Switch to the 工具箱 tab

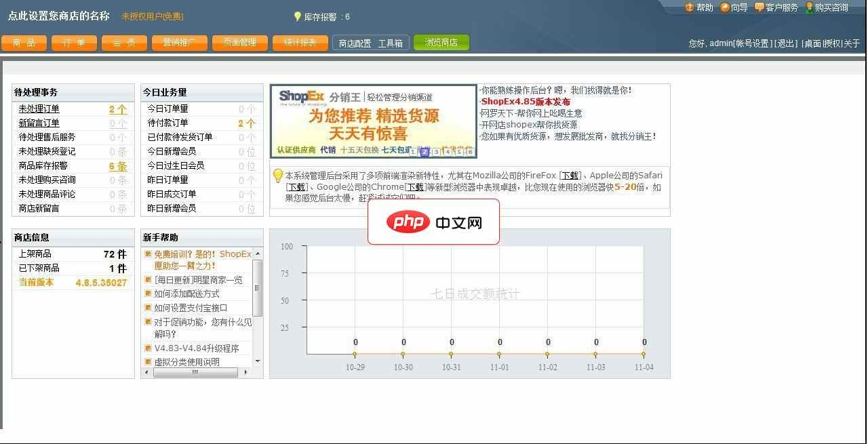tap(391, 42)
